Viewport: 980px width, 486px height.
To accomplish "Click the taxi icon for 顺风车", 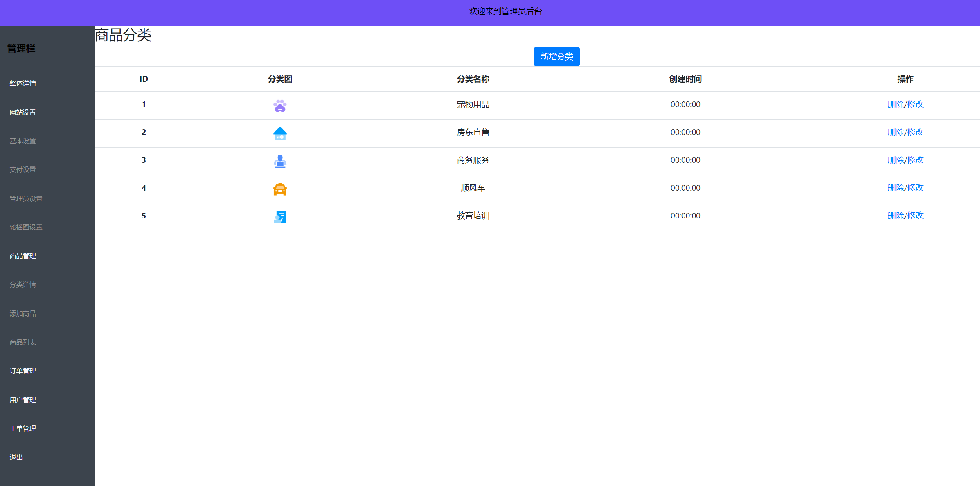I will (279, 189).
